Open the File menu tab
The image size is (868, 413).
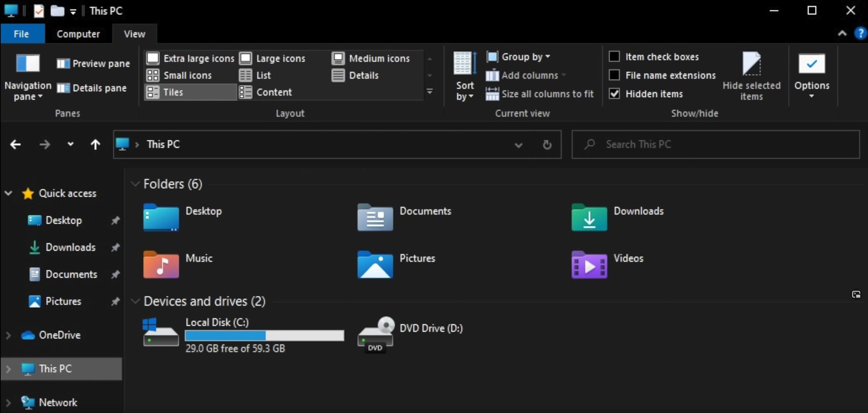pyautogui.click(x=21, y=34)
